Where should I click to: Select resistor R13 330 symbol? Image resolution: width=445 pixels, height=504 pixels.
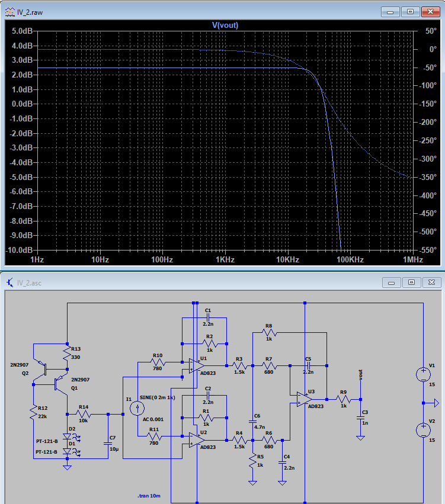[x=67, y=353]
